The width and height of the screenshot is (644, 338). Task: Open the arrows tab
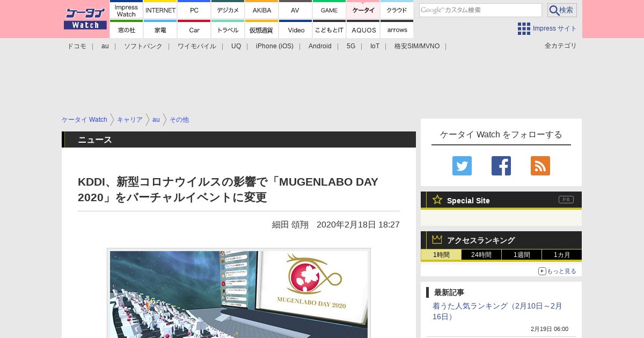397,30
